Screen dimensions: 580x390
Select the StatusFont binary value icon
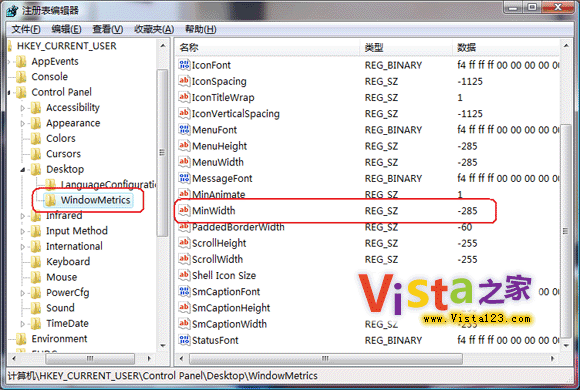(184, 340)
